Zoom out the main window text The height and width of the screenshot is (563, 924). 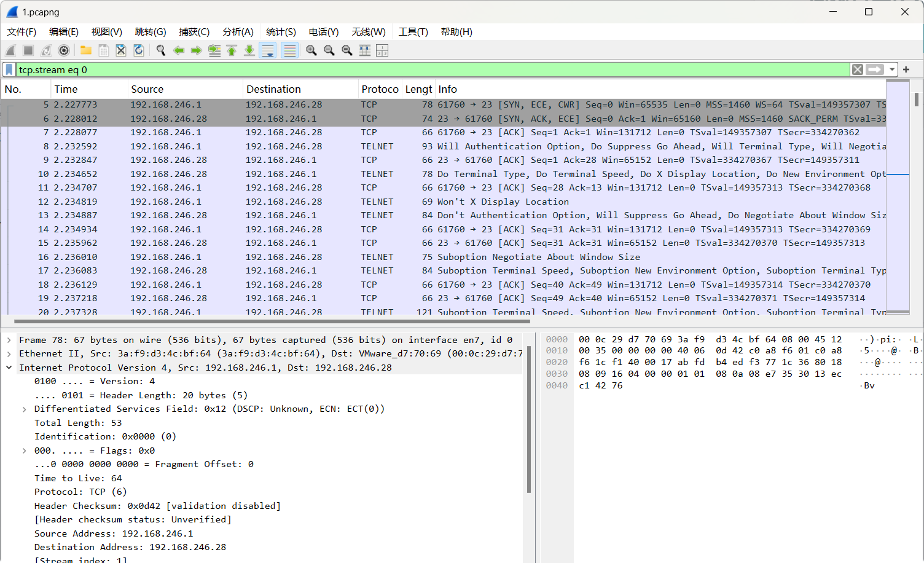tap(329, 50)
